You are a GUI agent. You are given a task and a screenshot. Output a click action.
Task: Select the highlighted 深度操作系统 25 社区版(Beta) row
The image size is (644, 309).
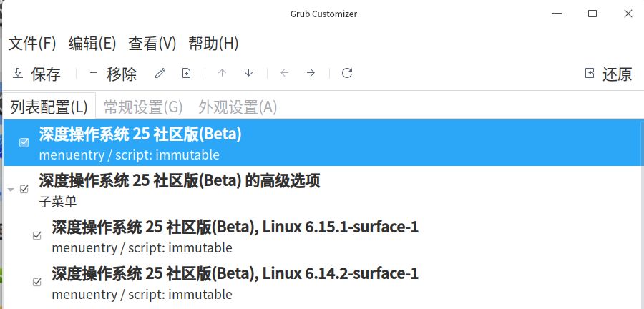323,143
